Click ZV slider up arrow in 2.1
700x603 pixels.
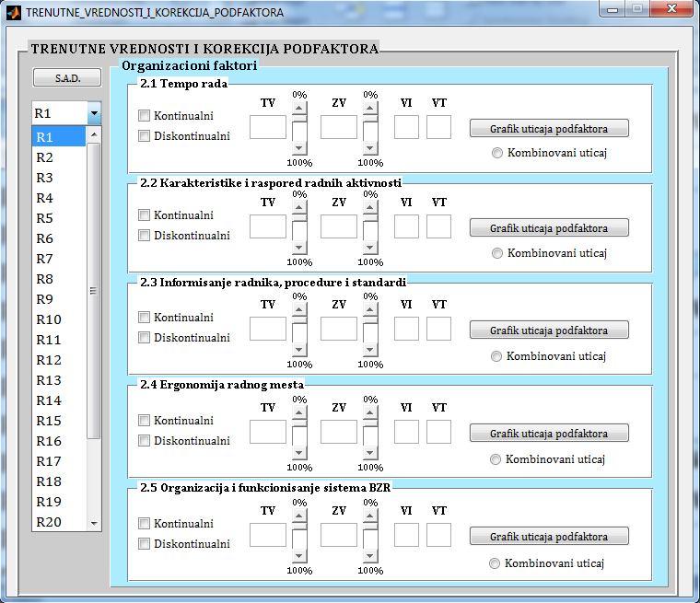370,108
